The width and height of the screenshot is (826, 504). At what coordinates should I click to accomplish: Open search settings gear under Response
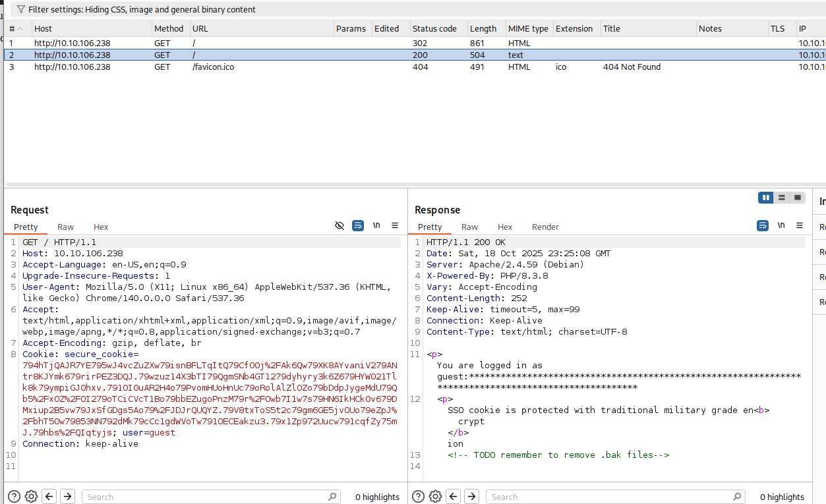pyautogui.click(x=435, y=497)
